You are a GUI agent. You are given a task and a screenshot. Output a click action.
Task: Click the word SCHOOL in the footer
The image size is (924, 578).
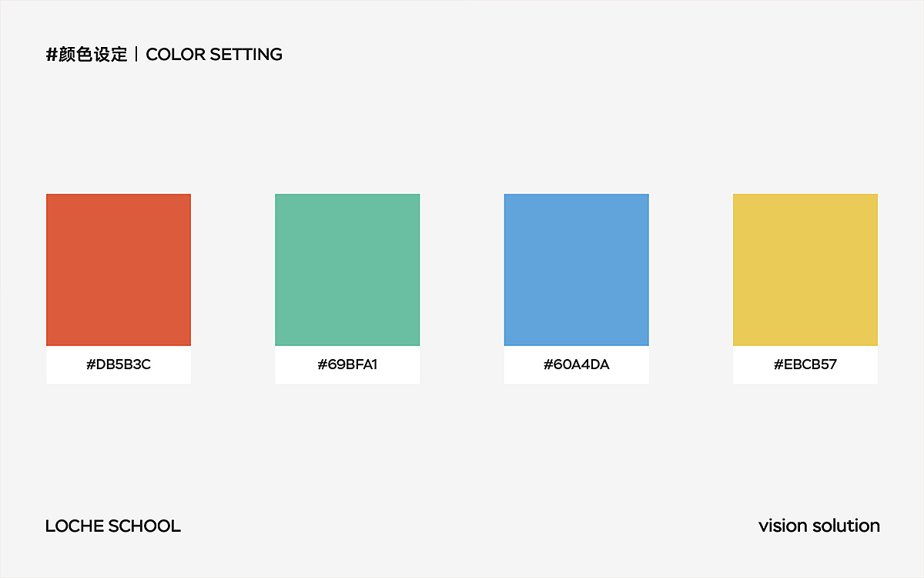pyautogui.click(x=144, y=526)
